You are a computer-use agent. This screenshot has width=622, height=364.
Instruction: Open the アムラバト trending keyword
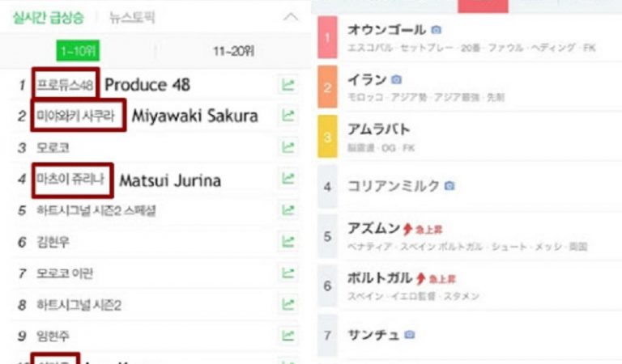[378, 129]
